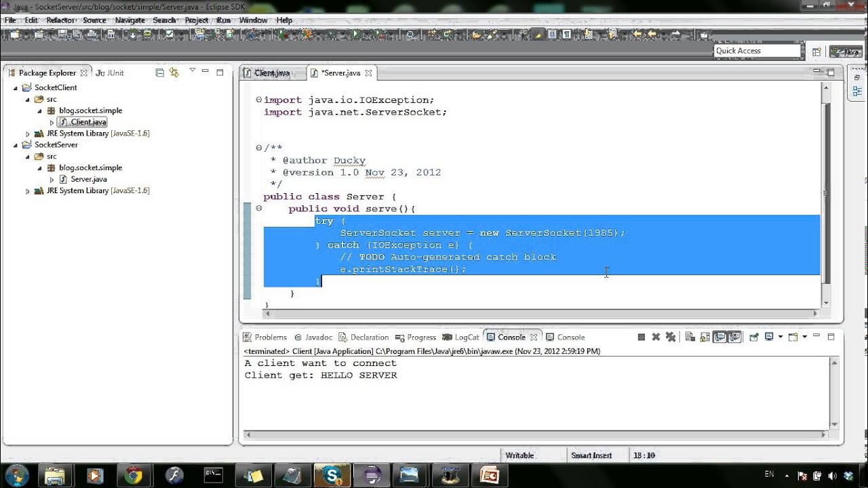Open the Source menu

coord(94,20)
